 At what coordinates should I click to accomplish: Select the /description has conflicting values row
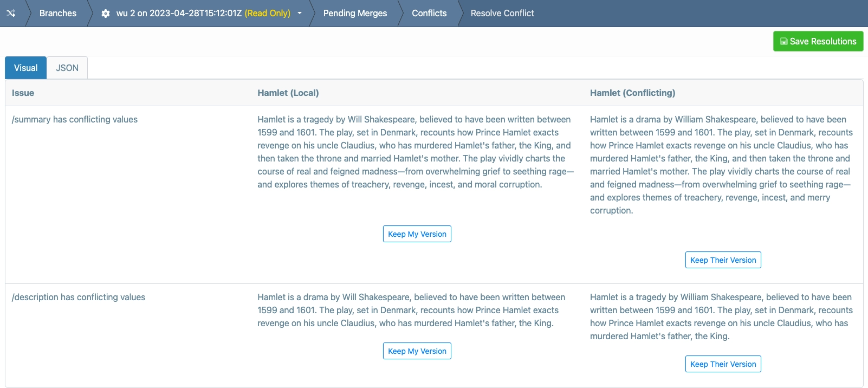[79, 297]
